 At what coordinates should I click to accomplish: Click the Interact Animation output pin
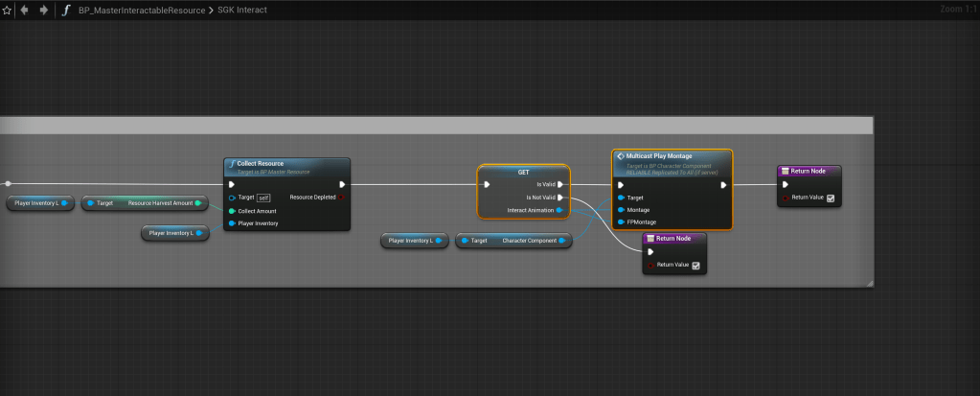(559, 210)
